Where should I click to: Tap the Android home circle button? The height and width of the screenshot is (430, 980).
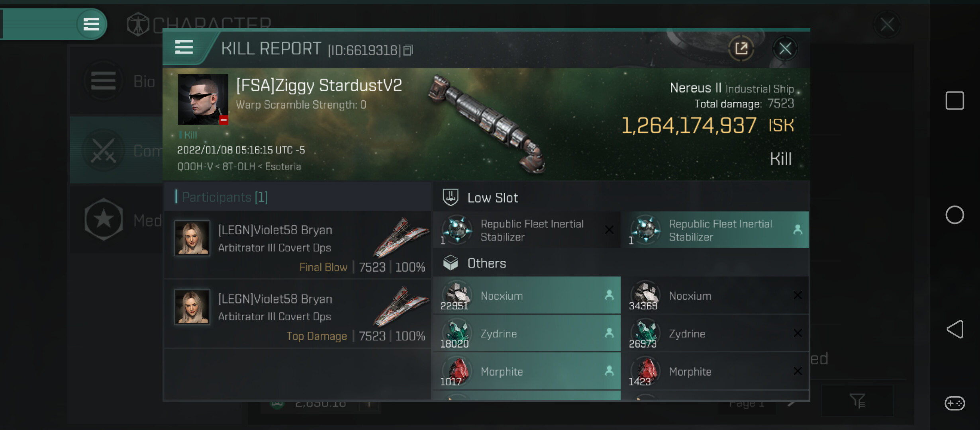coord(955,215)
